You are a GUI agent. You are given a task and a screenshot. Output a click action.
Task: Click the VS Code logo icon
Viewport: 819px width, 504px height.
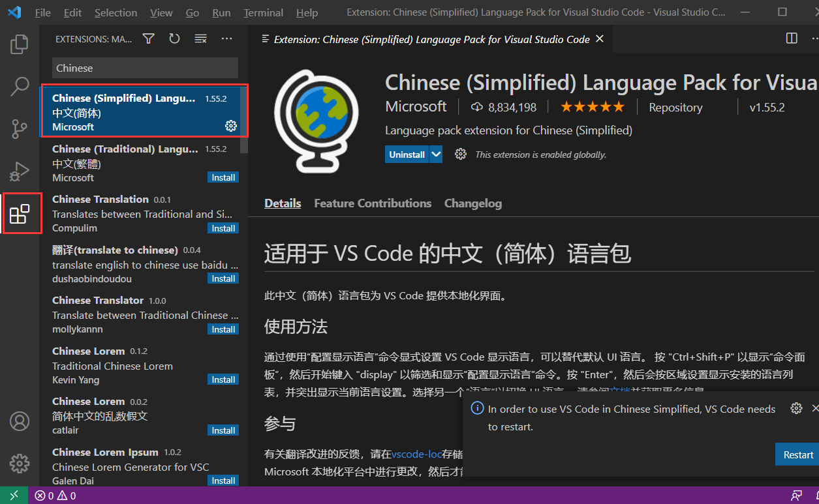coord(14,12)
